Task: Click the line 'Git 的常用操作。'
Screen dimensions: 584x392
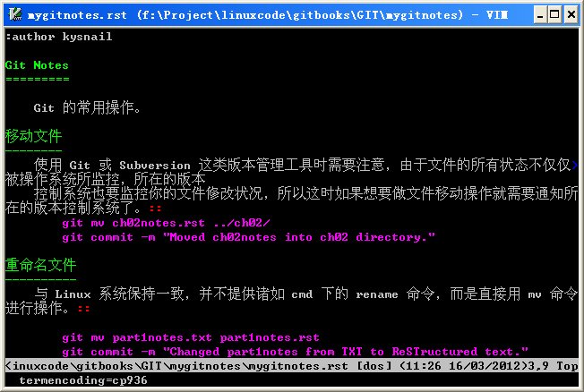Action: (x=87, y=107)
